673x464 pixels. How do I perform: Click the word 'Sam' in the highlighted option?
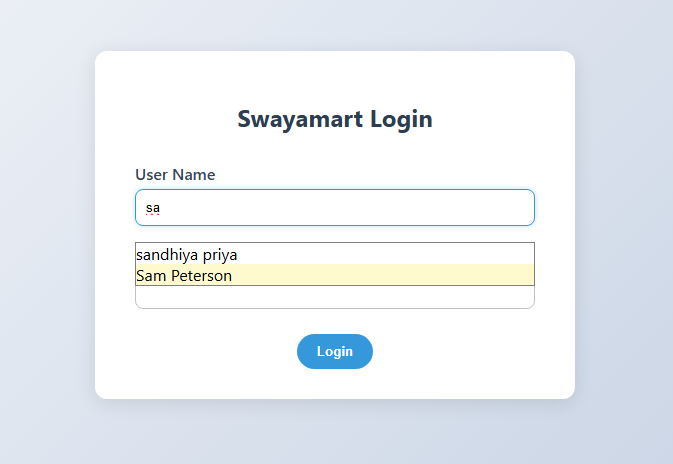coord(150,275)
